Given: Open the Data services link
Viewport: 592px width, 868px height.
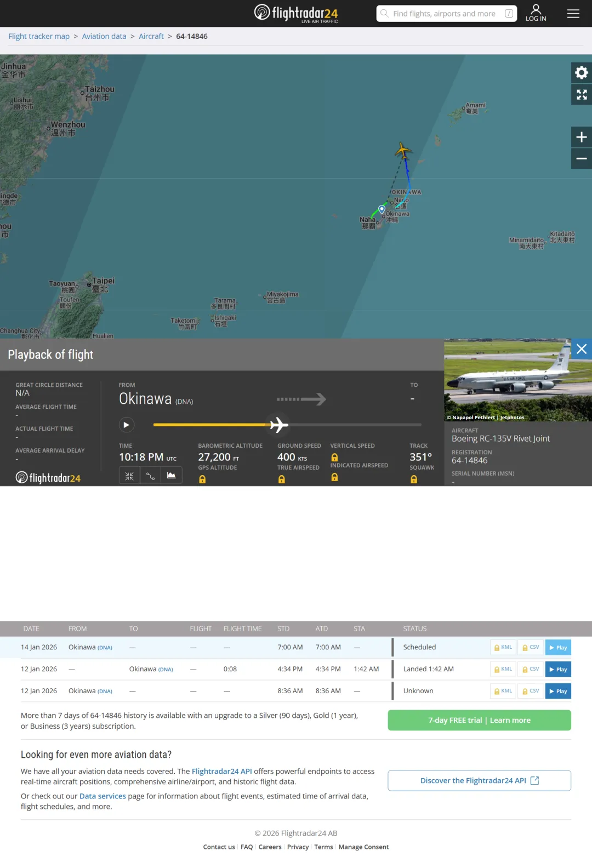Looking at the screenshot, I should (x=103, y=796).
